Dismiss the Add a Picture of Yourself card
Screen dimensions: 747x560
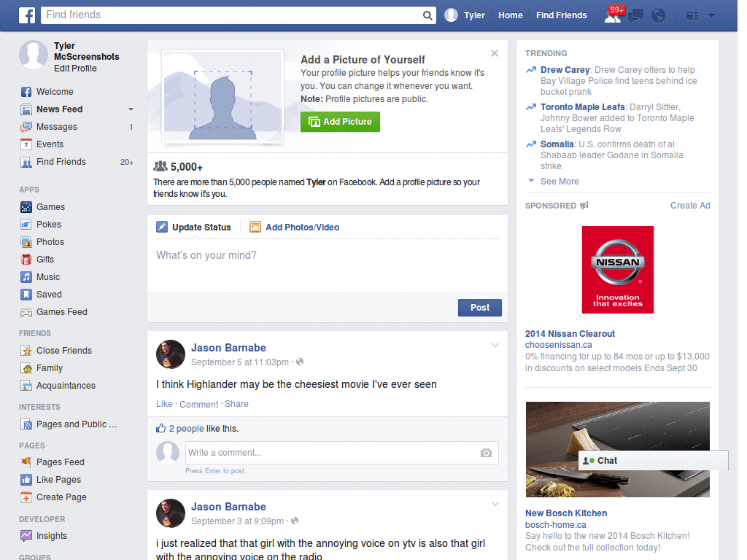[x=495, y=53]
